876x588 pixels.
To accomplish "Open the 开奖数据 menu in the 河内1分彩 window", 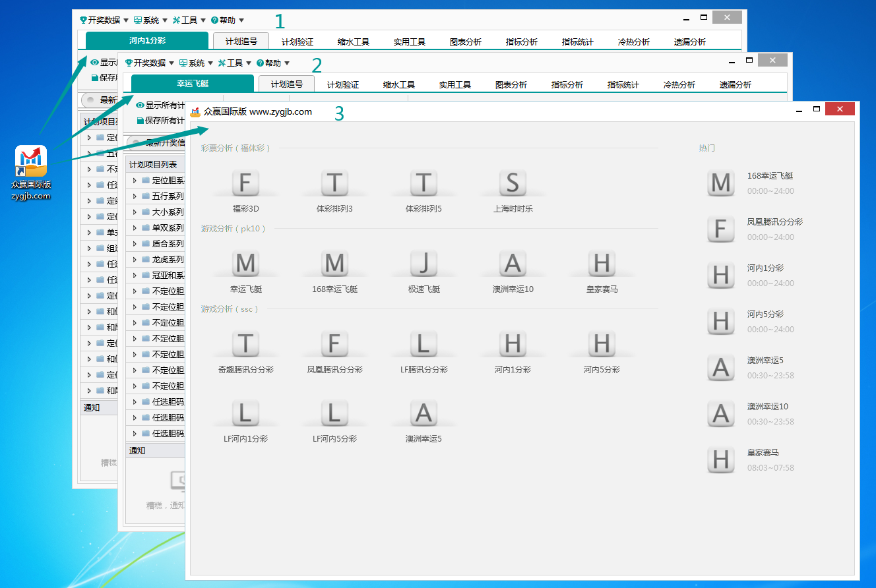I will pyautogui.click(x=104, y=20).
